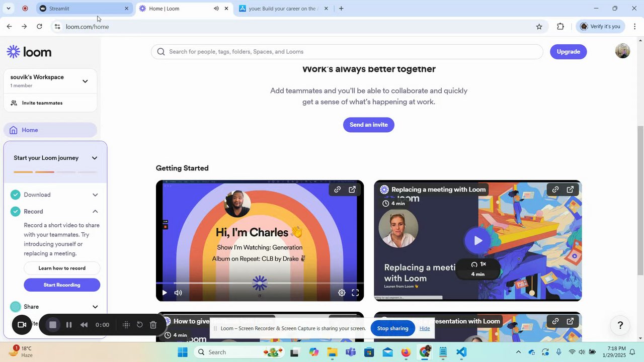Click Stop sharing button

click(x=393, y=328)
